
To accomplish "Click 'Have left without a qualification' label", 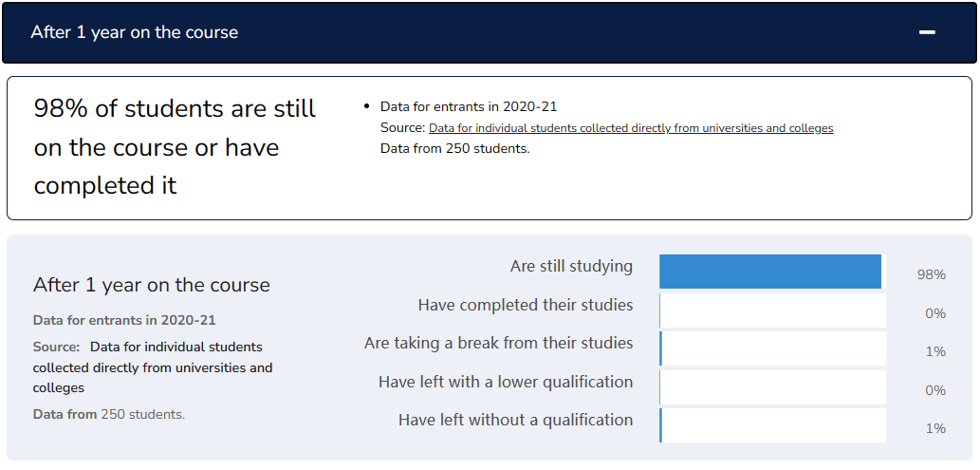I will (x=516, y=420).
